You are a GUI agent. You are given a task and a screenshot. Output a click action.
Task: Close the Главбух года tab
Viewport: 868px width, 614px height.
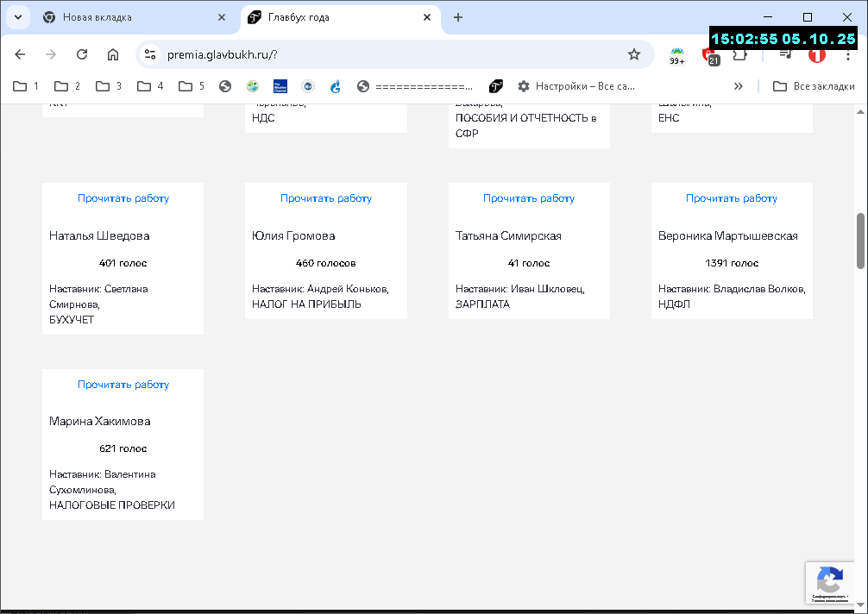[427, 17]
